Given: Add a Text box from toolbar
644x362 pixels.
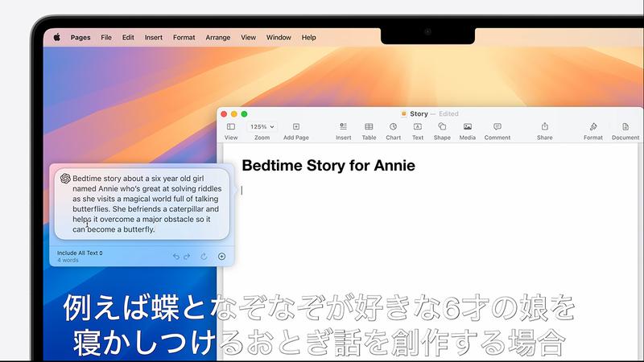Looking at the screenshot, I should 418,126.
